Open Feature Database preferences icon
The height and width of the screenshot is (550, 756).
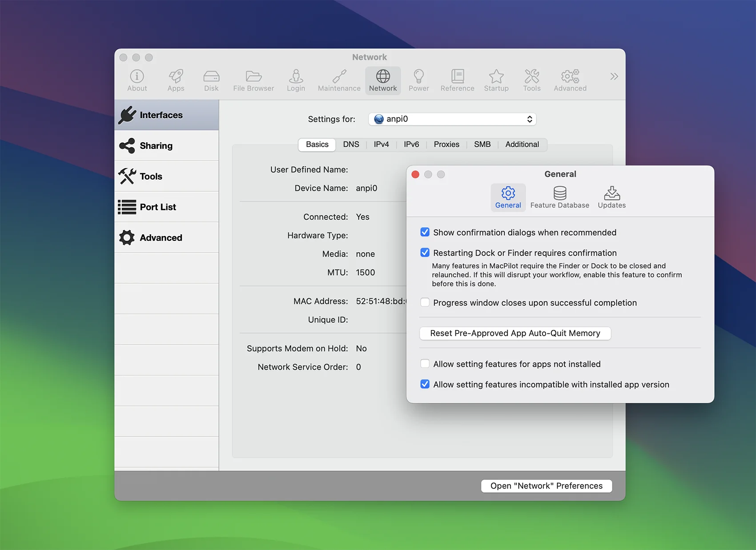click(x=560, y=197)
